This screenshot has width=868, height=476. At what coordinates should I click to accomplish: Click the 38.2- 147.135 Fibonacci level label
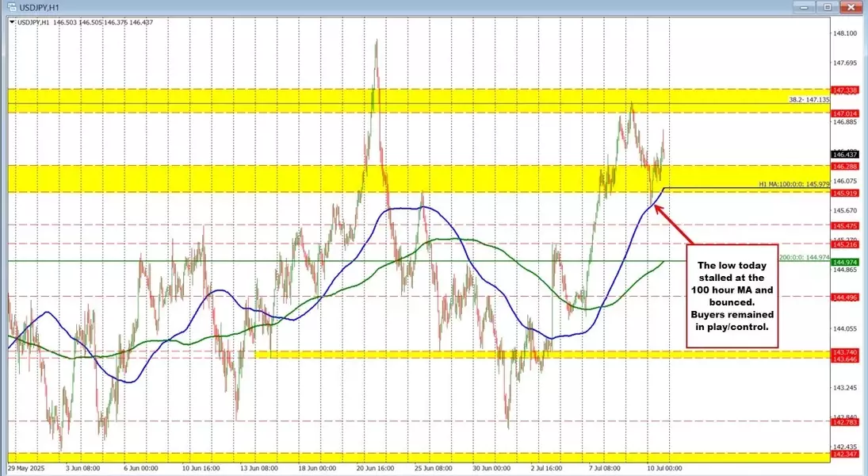pos(809,100)
